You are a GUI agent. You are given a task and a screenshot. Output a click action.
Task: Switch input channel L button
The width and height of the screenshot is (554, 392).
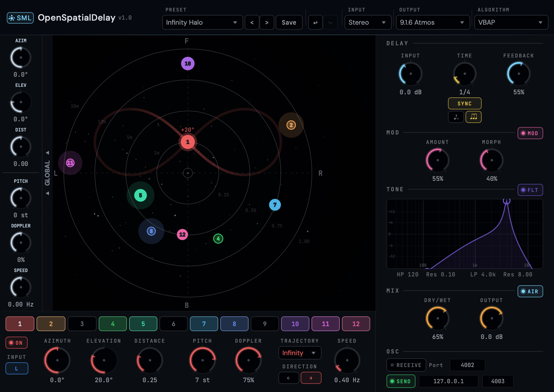[17, 368]
